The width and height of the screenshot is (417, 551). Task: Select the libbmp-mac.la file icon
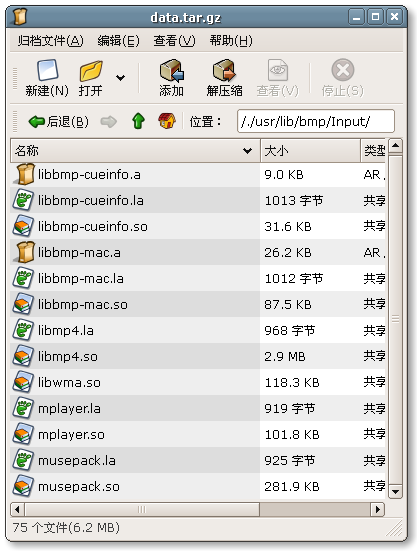(x=23, y=278)
